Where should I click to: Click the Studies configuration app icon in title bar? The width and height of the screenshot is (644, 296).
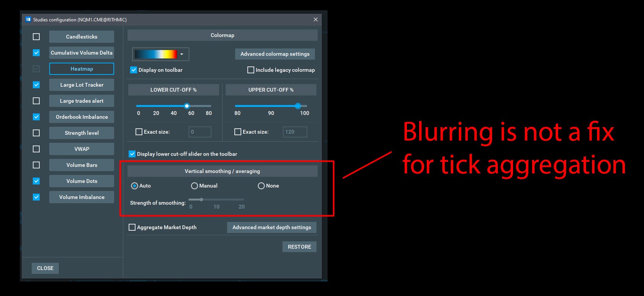pyautogui.click(x=28, y=19)
